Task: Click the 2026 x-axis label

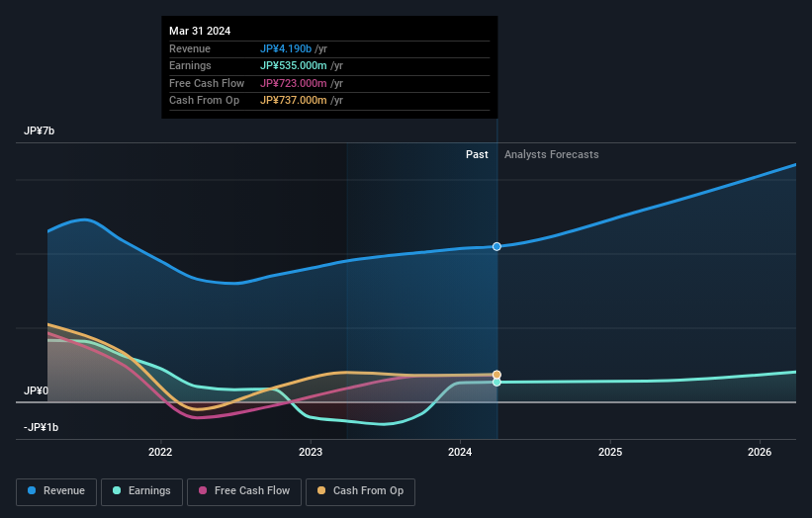Action: 760,452
